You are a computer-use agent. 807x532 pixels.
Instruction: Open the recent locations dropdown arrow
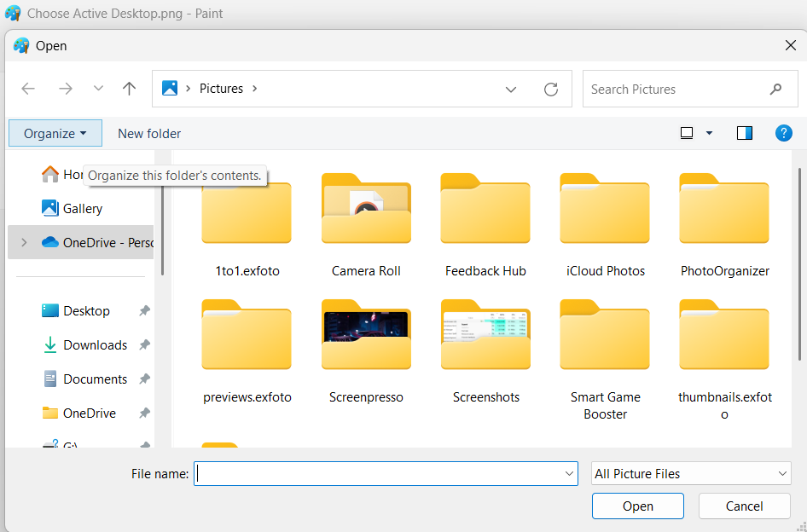pyautogui.click(x=98, y=89)
